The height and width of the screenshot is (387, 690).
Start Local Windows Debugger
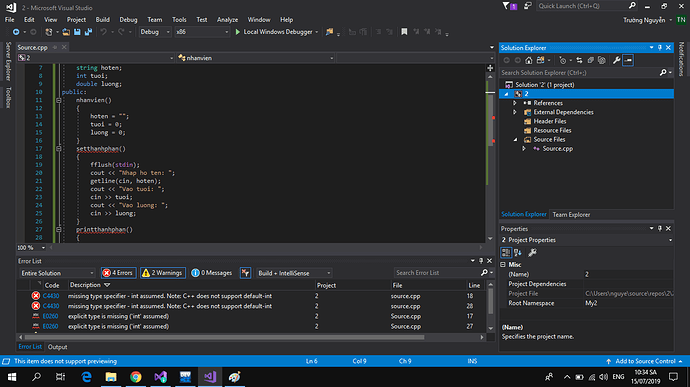tap(276, 32)
